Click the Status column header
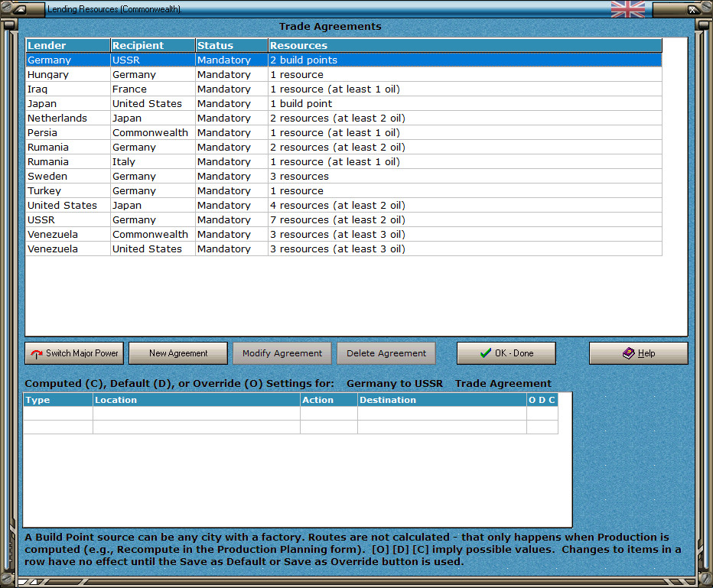This screenshot has width=713, height=588. click(232, 45)
